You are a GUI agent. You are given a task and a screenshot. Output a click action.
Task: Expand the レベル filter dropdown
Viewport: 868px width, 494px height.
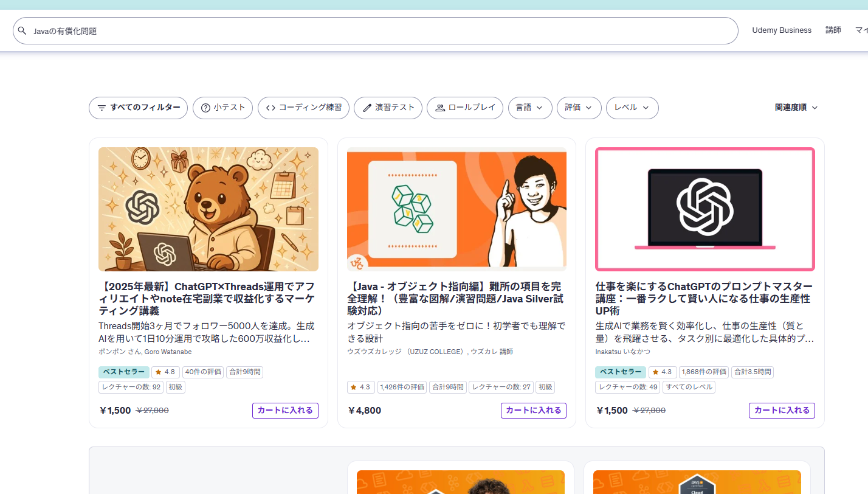(632, 108)
